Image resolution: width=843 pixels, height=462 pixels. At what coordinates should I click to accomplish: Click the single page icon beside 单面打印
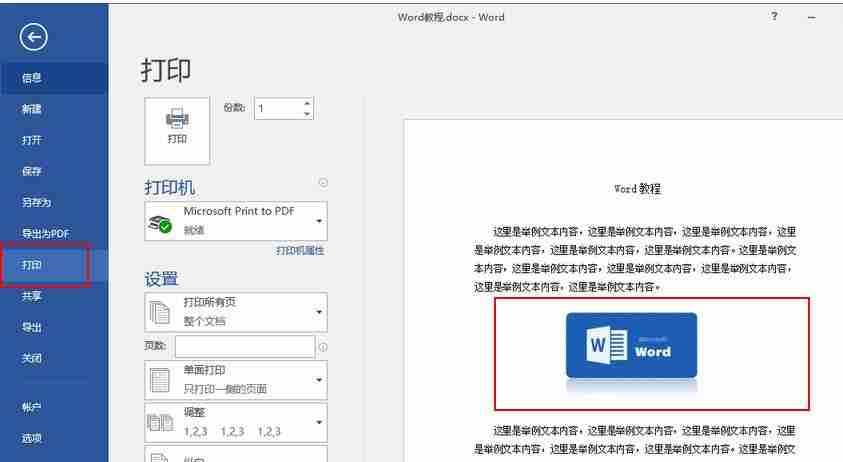pyautogui.click(x=160, y=380)
